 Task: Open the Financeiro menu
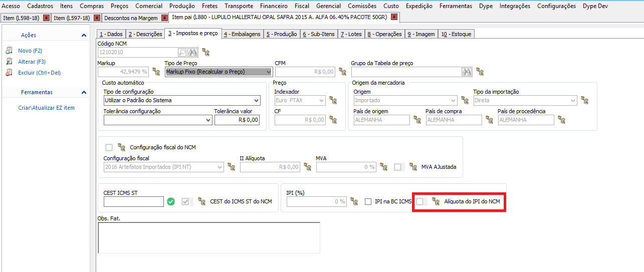click(x=273, y=6)
